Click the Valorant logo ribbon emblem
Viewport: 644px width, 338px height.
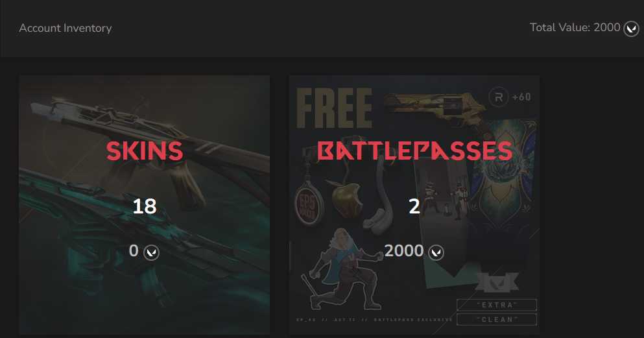497,282
